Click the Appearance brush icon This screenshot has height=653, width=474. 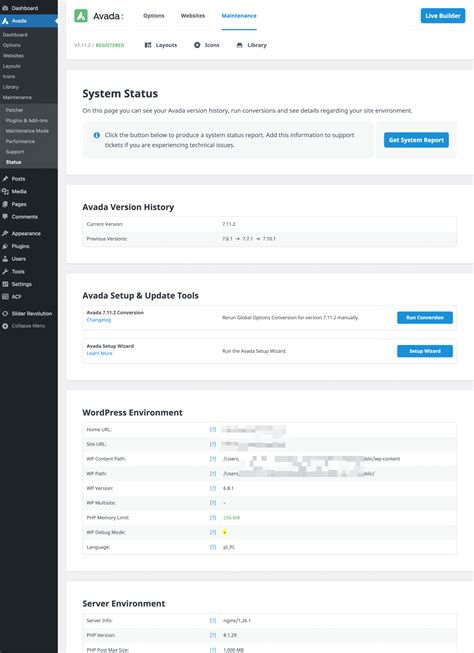point(5,234)
